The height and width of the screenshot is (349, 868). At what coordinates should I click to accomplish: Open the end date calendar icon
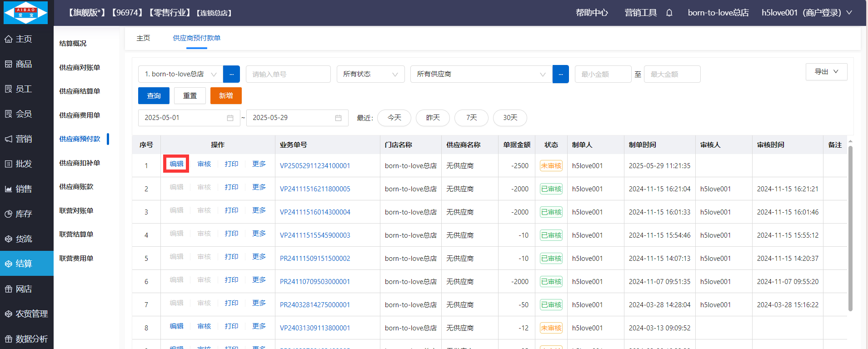coord(338,118)
